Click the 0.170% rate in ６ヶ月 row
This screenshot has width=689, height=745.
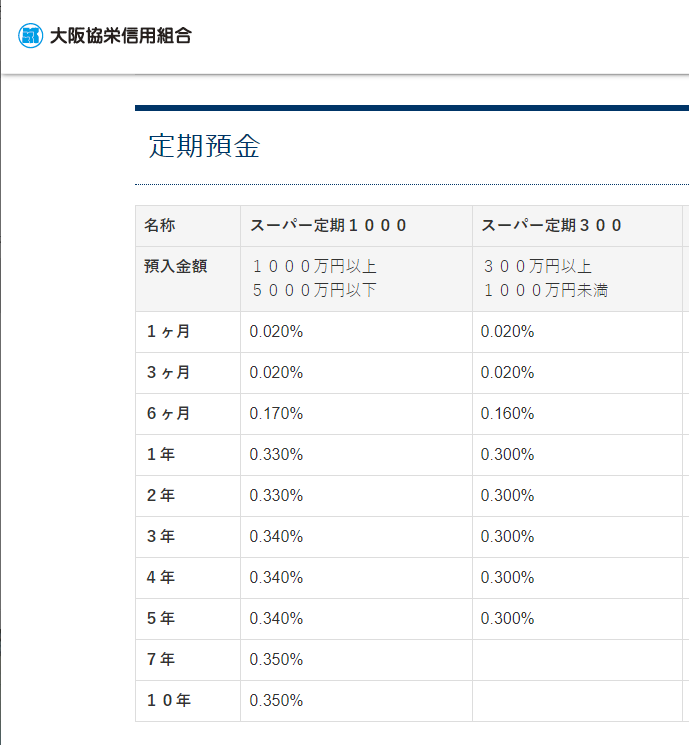(x=276, y=413)
